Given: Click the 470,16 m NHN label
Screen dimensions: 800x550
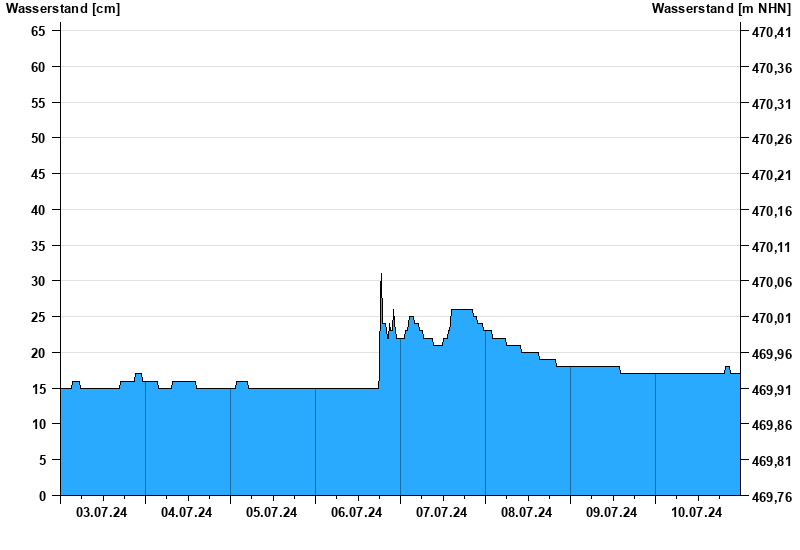Looking at the screenshot, I should [771, 211].
